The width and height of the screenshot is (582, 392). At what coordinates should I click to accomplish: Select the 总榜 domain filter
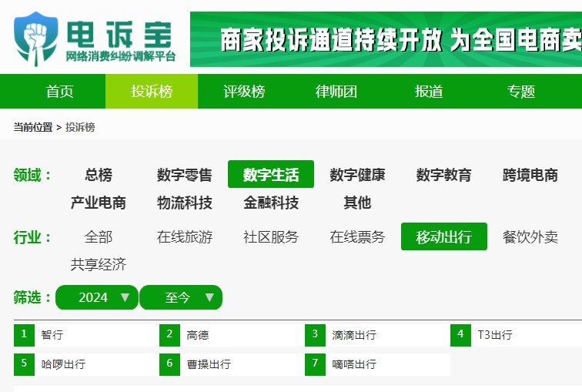point(99,175)
